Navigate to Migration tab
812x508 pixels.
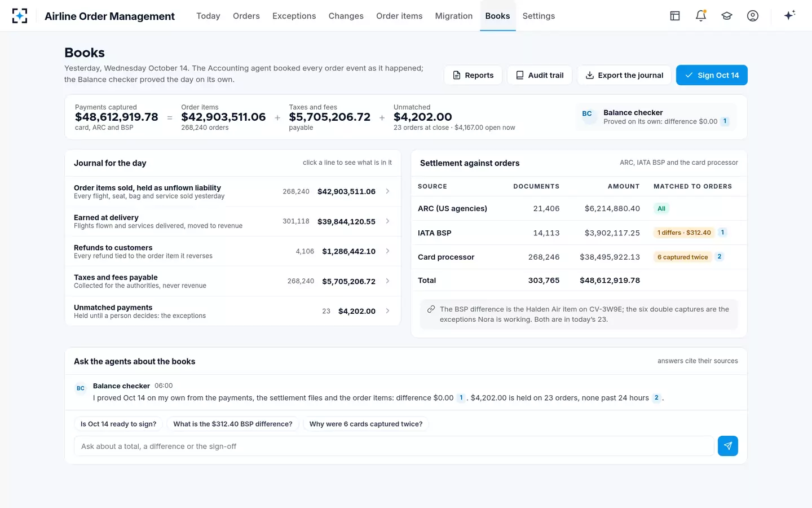click(454, 16)
